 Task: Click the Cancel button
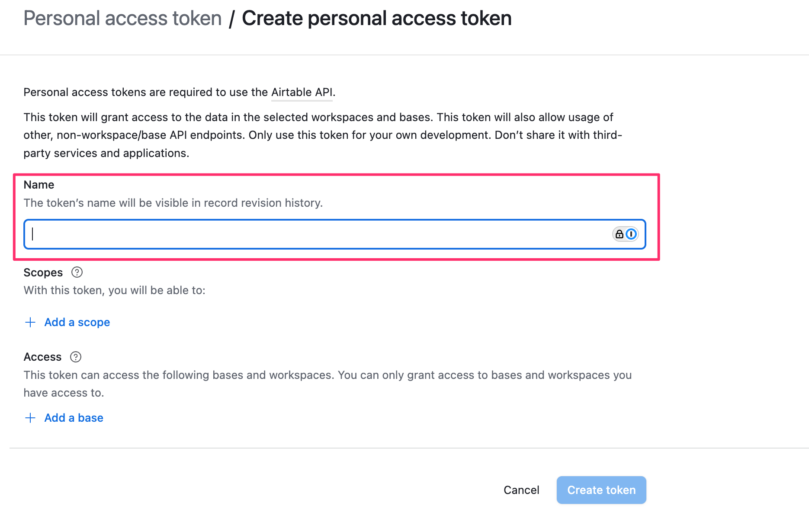point(521,490)
